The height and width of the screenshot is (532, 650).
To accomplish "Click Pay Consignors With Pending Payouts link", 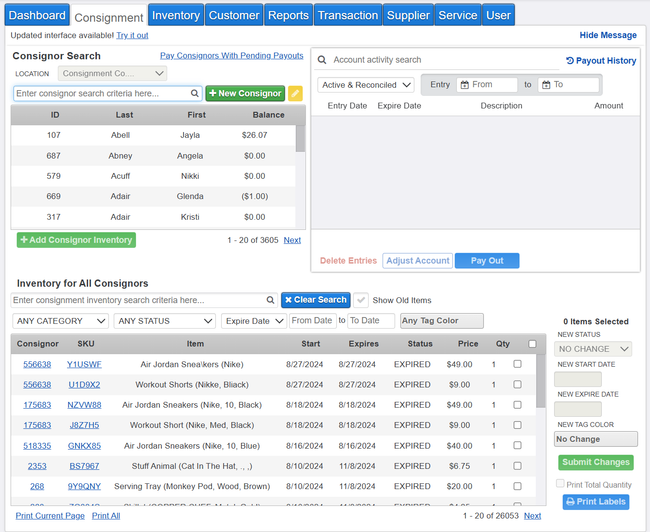I will [232, 56].
